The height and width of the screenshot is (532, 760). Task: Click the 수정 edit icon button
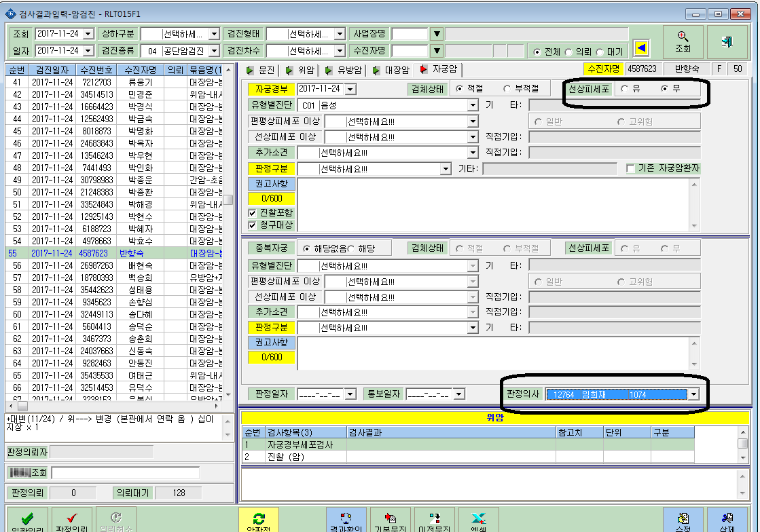point(683,521)
